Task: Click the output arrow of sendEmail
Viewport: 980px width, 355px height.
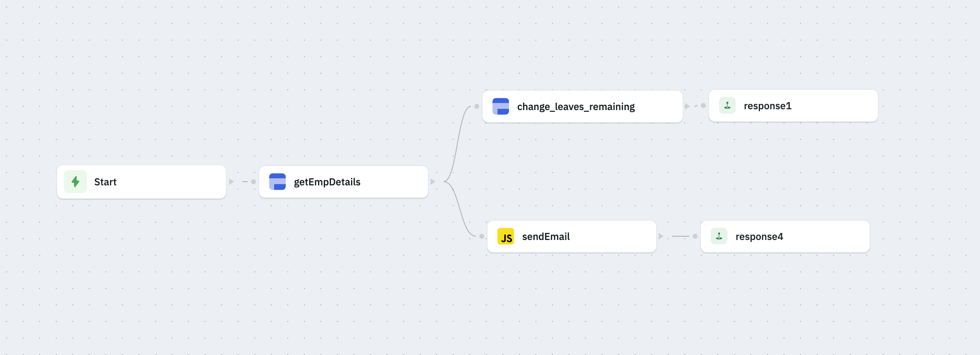Action: click(x=661, y=236)
